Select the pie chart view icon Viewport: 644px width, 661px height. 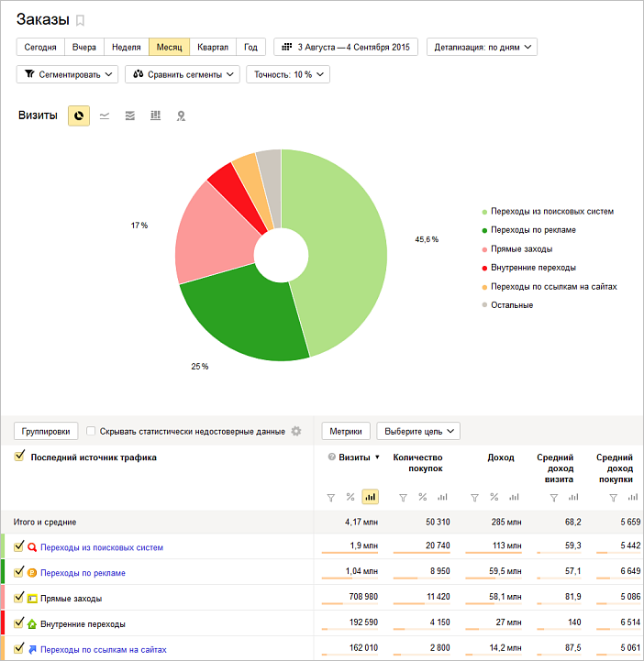point(79,116)
